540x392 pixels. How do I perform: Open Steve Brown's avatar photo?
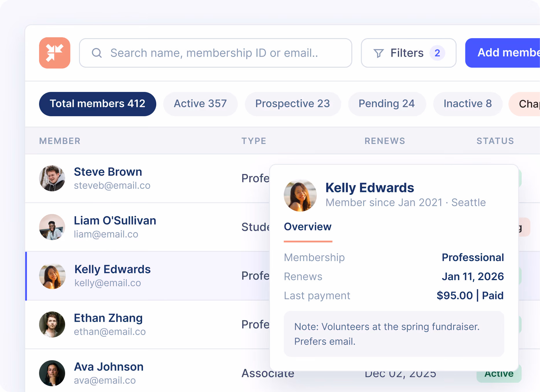[x=52, y=178]
